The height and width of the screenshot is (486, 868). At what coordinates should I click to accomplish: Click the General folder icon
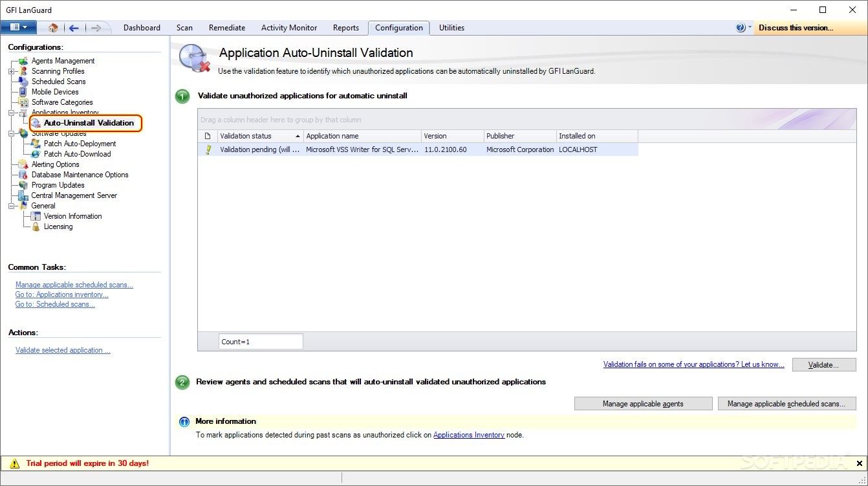tap(24, 206)
